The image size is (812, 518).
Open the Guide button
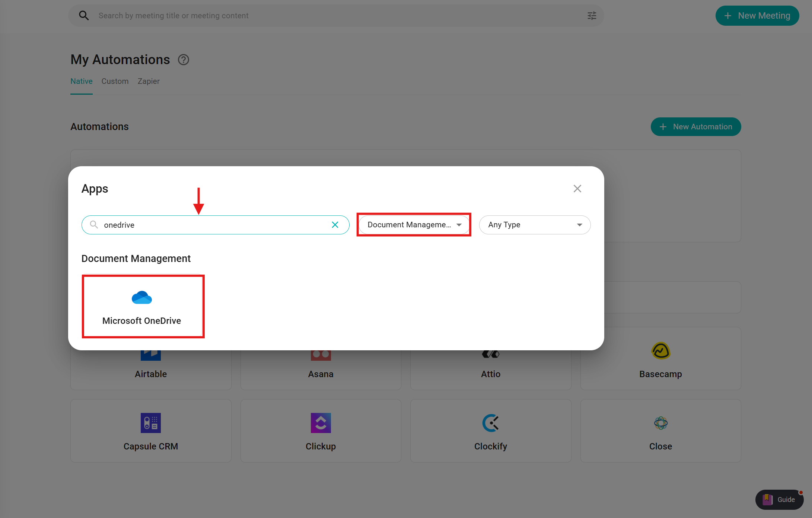pos(779,499)
